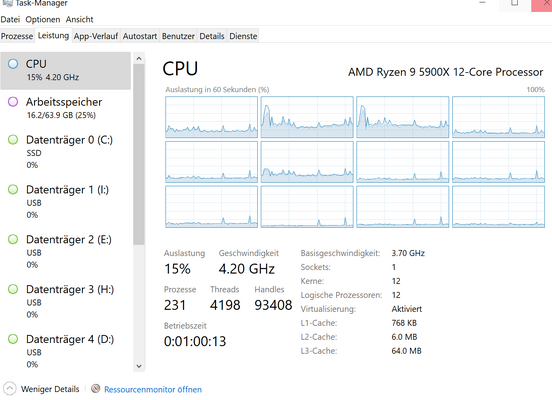552x400 pixels.
Task: Click the sidebar scroll up arrow
Action: 139,59
